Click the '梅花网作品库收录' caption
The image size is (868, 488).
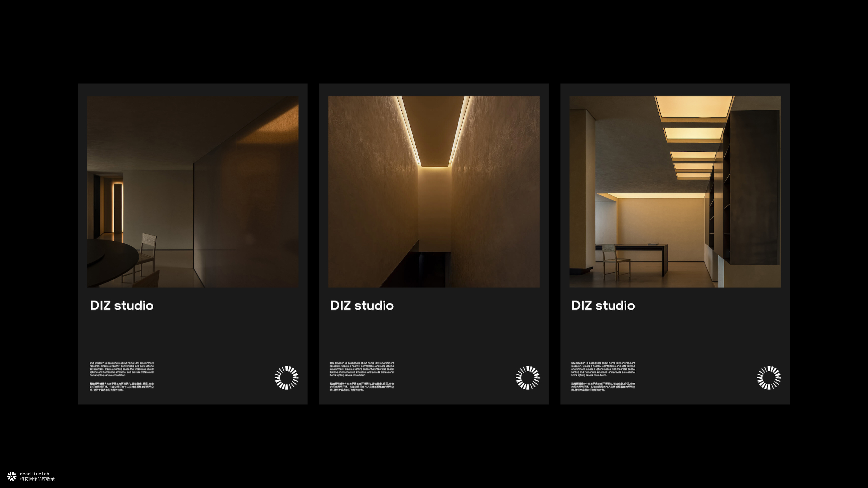pos(37,479)
